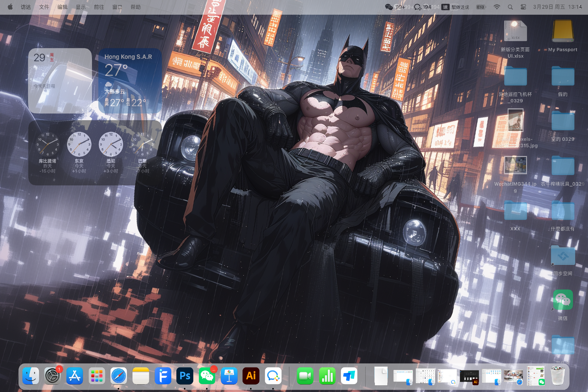Open Launchpad from the Dock

pyautogui.click(x=97, y=376)
